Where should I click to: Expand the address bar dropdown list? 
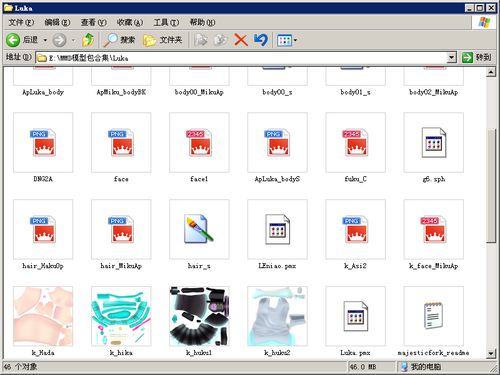[451, 58]
